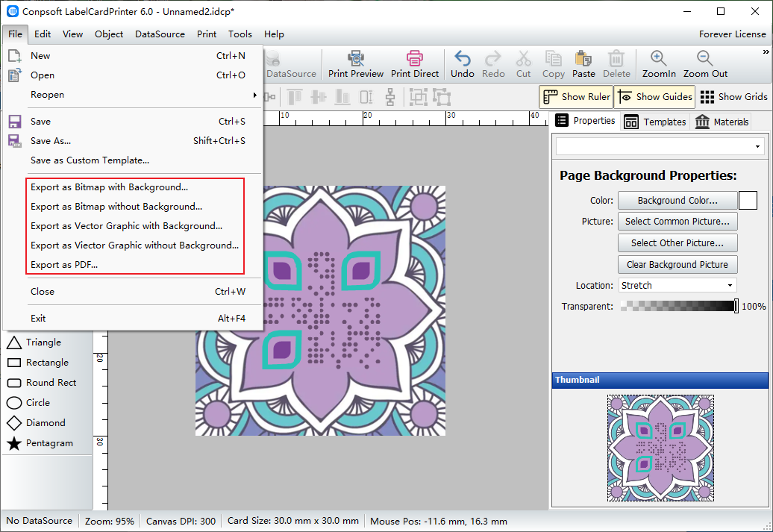Screen dimensions: 773x532
Task: Choose Close in the File menu
Action: [x=133, y=292]
